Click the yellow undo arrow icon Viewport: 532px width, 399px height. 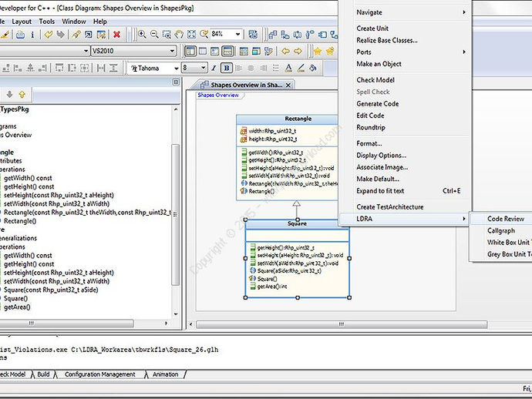tap(48, 34)
